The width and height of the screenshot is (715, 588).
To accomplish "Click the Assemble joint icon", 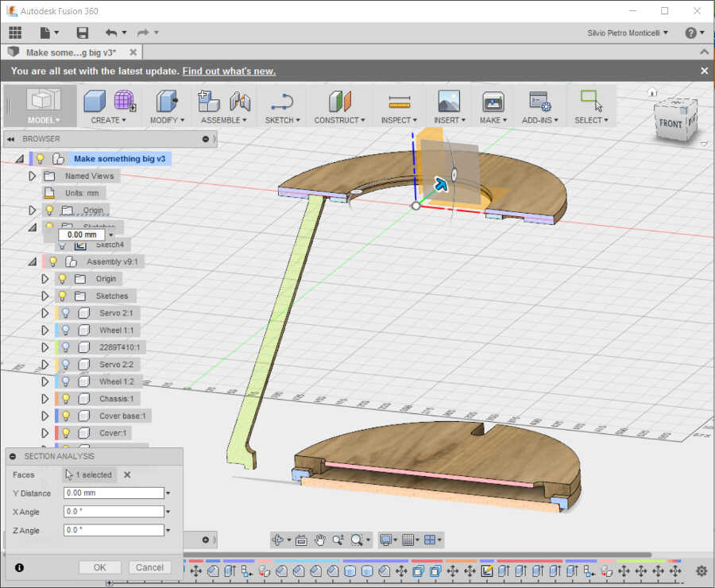I will click(240, 101).
